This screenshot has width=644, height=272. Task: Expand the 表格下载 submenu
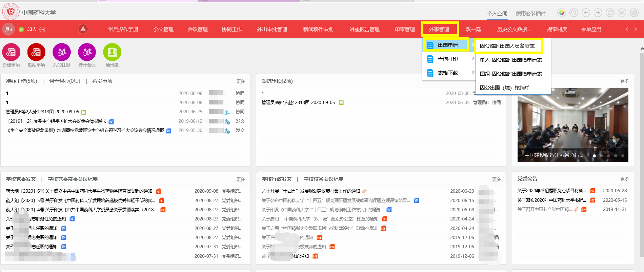(x=448, y=73)
